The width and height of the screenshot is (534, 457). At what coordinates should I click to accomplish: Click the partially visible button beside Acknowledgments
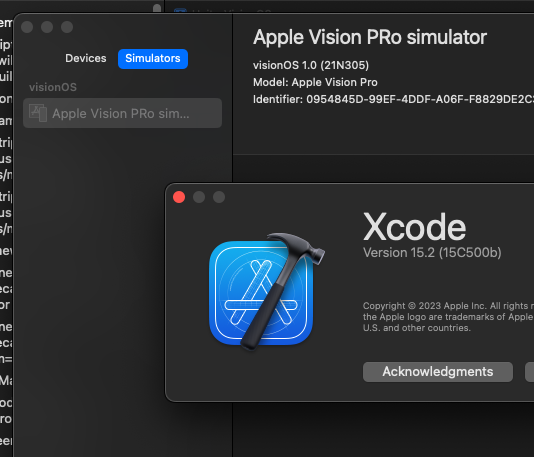point(530,372)
